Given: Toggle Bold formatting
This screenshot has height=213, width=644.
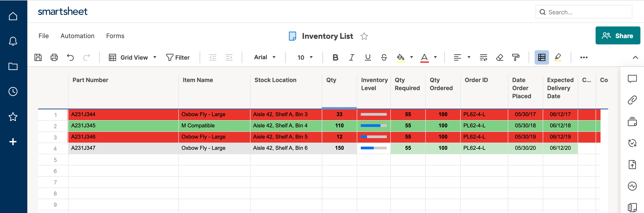Looking at the screenshot, I should [335, 57].
